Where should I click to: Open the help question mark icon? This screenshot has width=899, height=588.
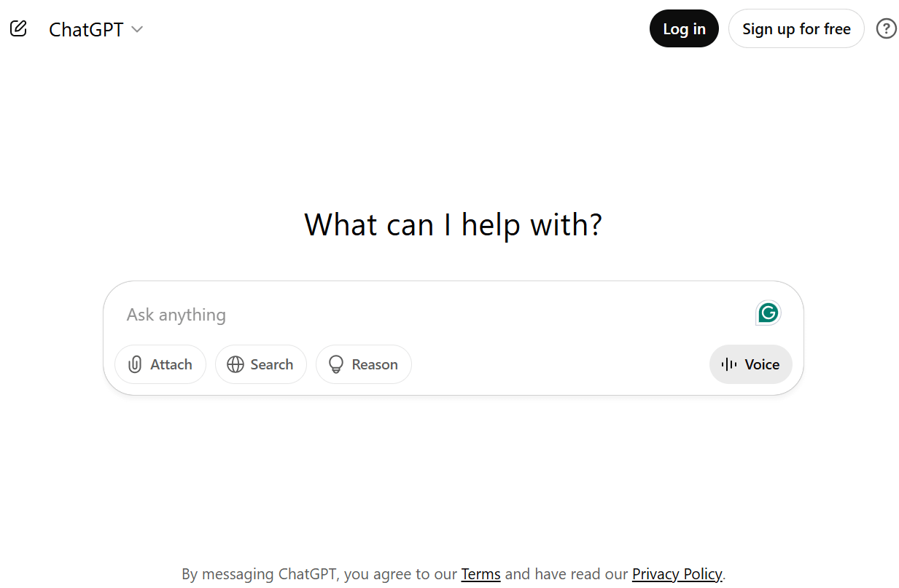point(886,28)
